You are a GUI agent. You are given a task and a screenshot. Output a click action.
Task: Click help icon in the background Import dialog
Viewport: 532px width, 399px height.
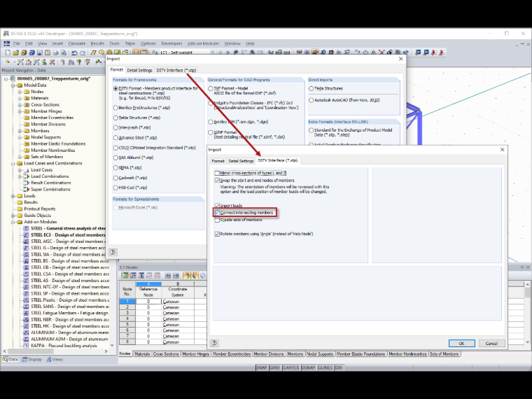113,252
